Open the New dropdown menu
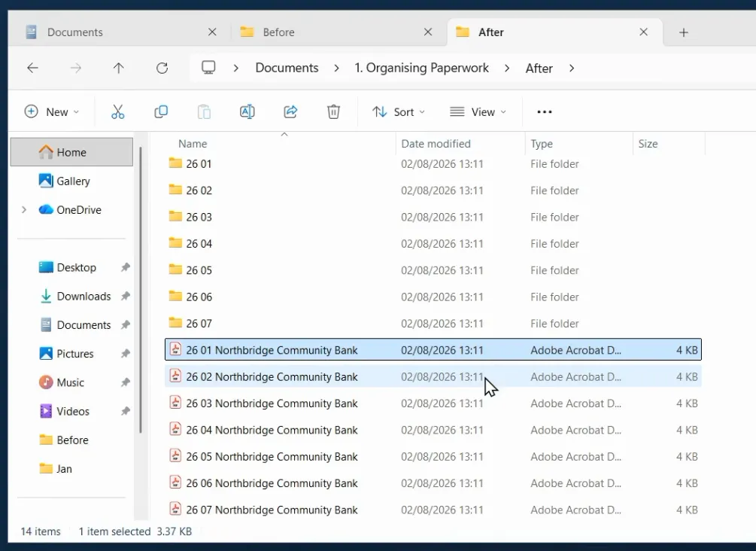 pos(52,112)
